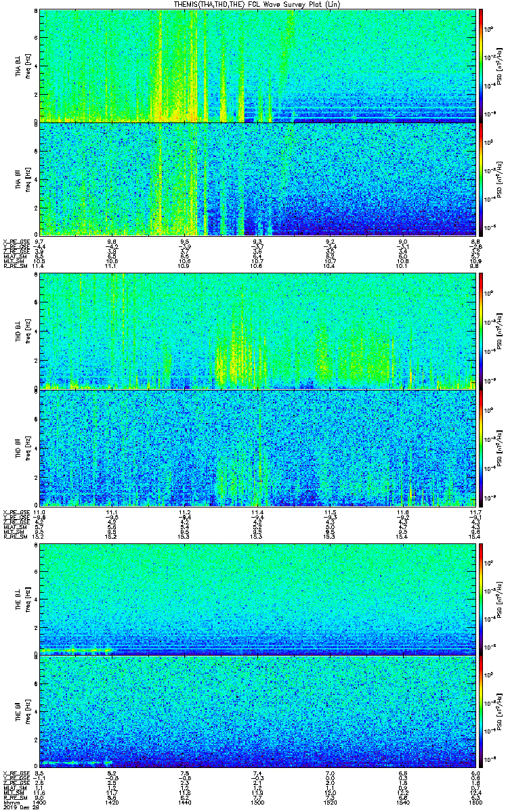Image resolution: width=508 pixels, height=812 pixels.
Task: Click the THA B⊥ freq [Hz] axis label
Action: [x=29, y=66]
